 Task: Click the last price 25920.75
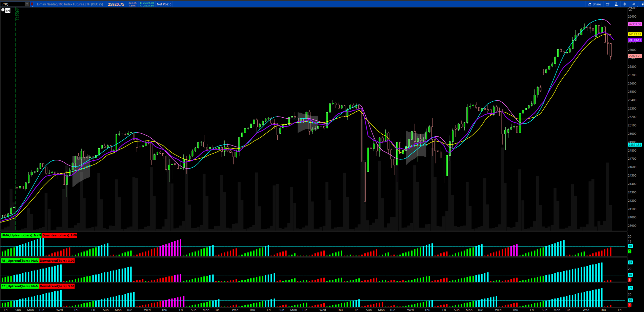116,4
